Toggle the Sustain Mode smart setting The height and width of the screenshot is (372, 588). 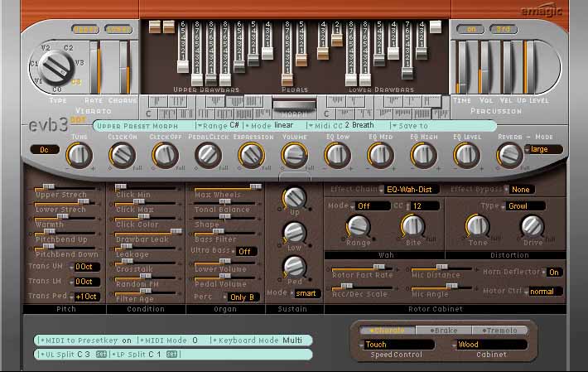(306, 293)
